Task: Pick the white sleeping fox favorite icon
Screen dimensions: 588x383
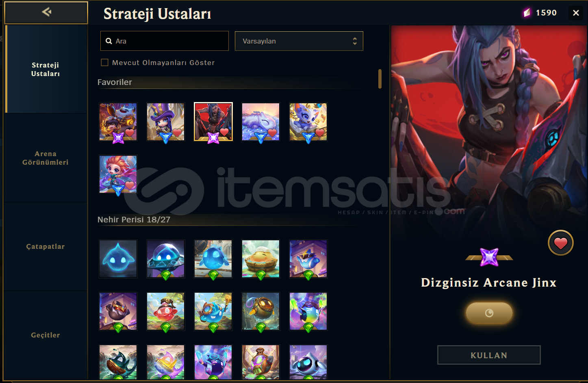Action: coord(261,122)
